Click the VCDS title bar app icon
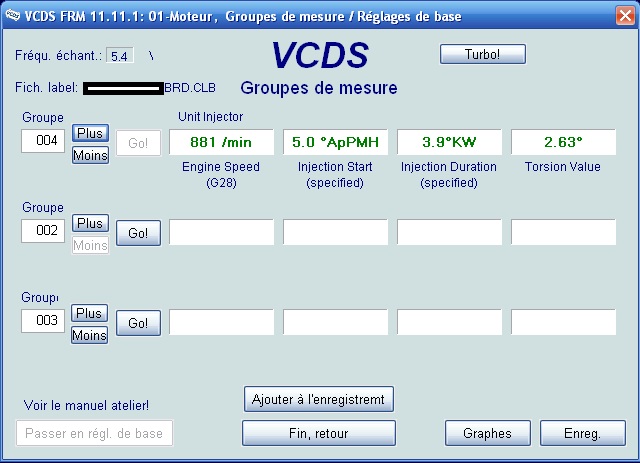Viewport: 640px width, 463px height. [12, 16]
